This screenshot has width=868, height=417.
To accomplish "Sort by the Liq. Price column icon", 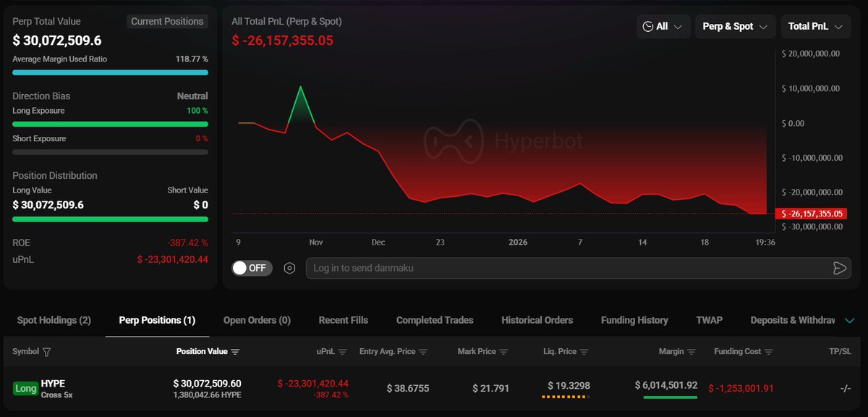I will tap(584, 352).
